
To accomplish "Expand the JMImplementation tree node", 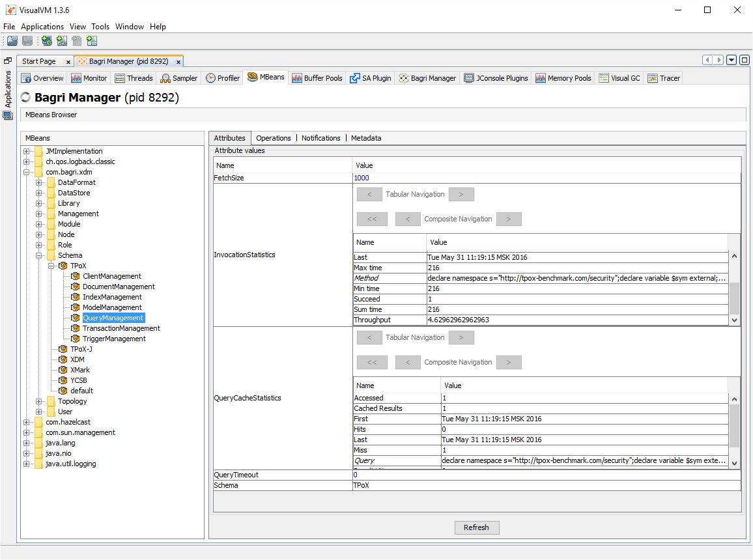I will [27, 151].
